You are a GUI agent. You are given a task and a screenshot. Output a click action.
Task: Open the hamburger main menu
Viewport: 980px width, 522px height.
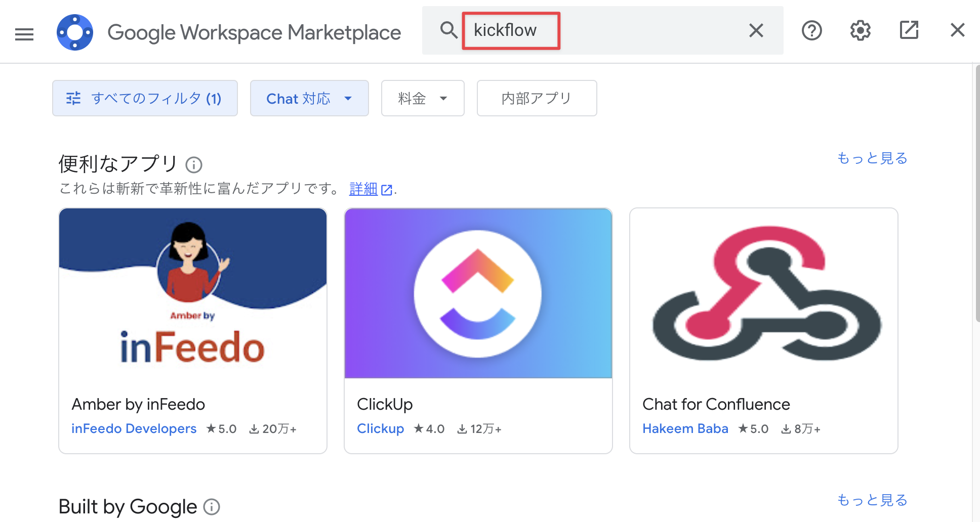click(24, 33)
